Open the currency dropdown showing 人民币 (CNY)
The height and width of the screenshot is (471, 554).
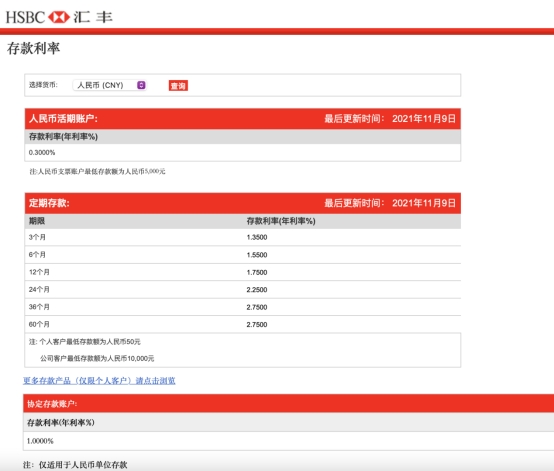coord(110,85)
